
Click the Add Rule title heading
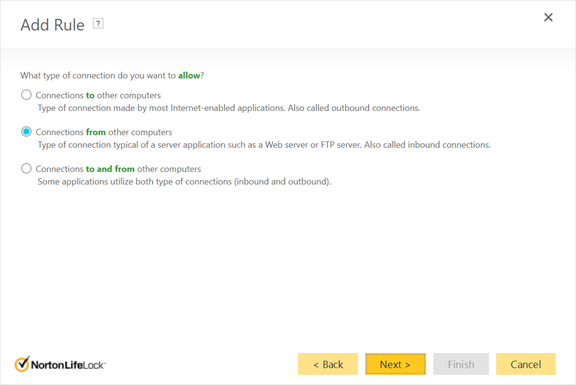[x=52, y=25]
